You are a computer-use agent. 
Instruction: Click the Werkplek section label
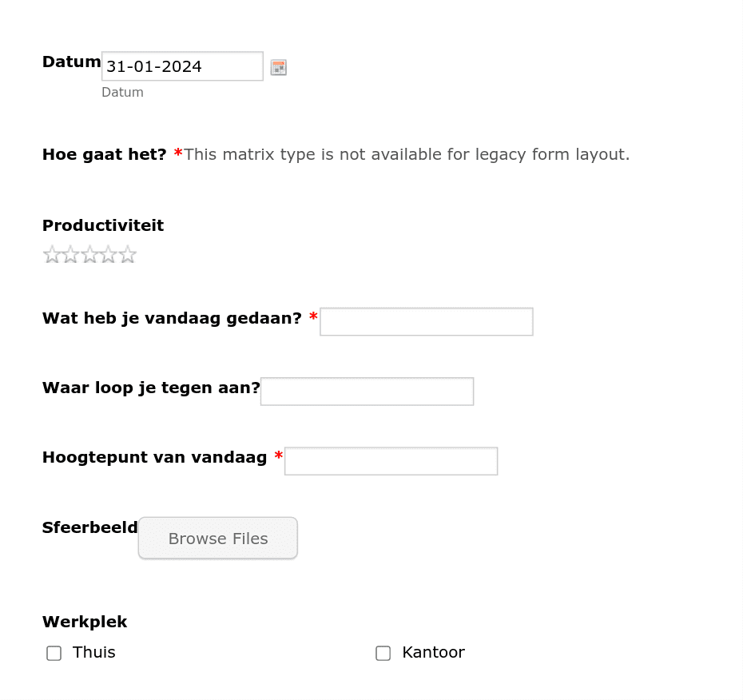85,622
